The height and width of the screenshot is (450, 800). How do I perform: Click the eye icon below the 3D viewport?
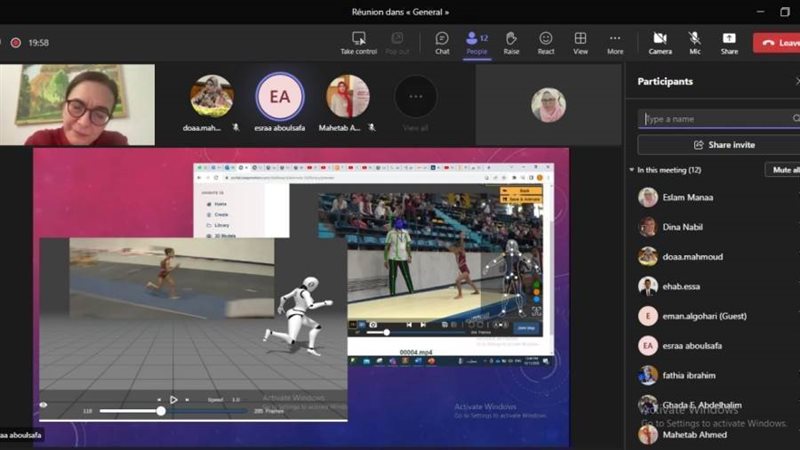coord(43,405)
